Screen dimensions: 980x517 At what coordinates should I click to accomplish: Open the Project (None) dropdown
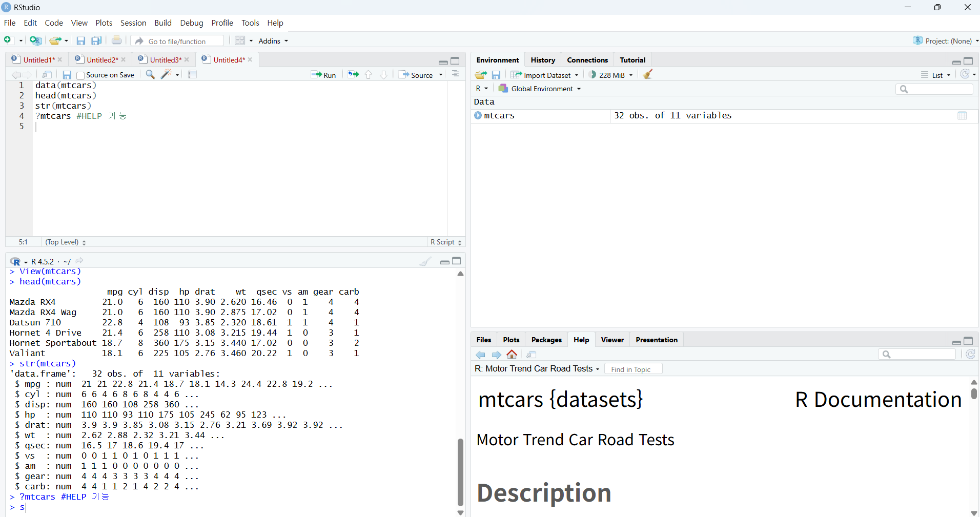[946, 41]
